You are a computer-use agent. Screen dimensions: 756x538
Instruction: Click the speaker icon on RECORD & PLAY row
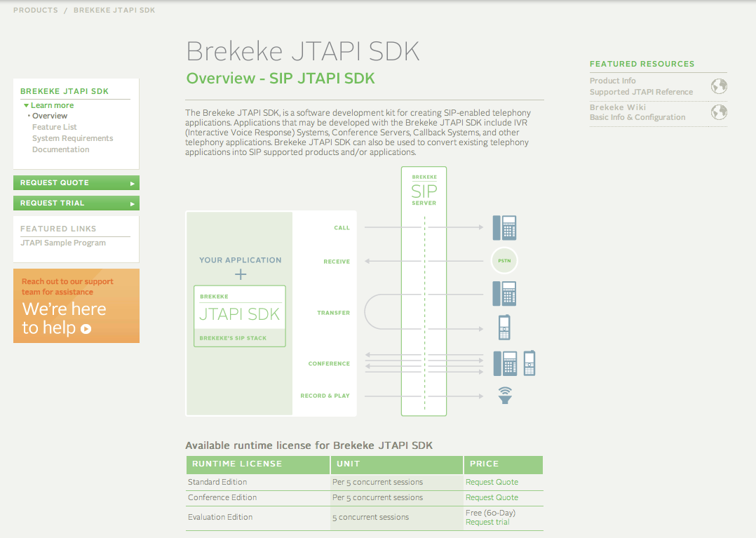click(x=505, y=396)
